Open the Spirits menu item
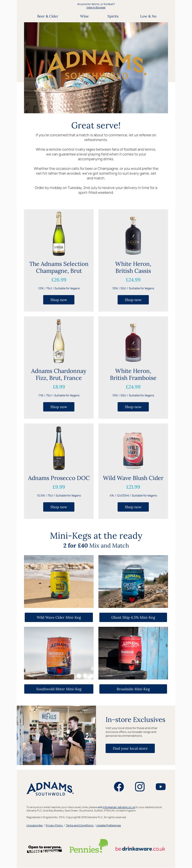 113,16
